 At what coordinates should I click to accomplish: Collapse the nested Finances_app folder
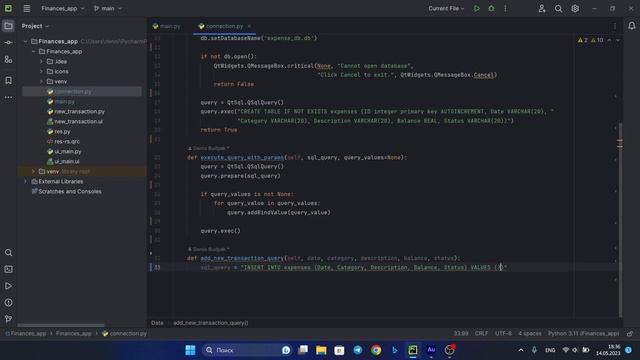[33, 51]
